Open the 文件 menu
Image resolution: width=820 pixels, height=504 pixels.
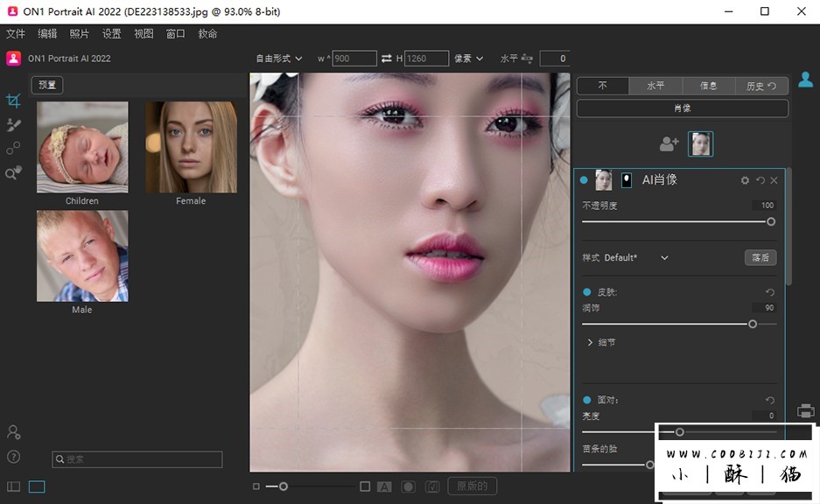(x=16, y=33)
